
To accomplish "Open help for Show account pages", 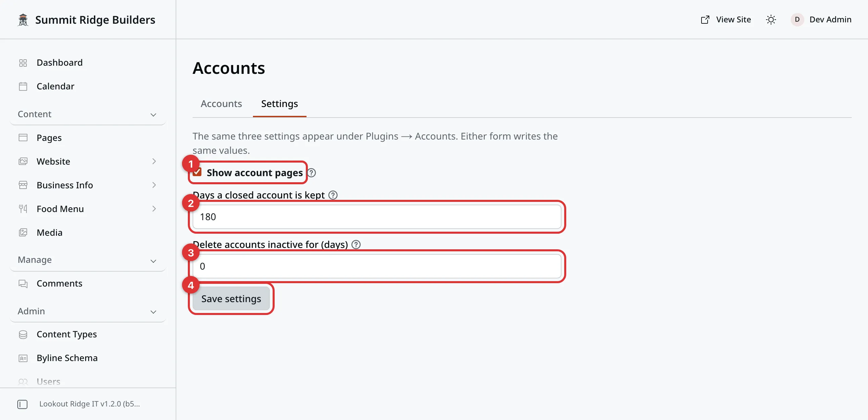I will [x=312, y=173].
